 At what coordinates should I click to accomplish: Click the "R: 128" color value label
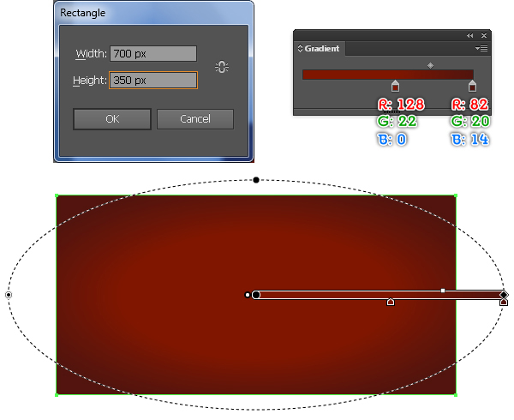coord(401,105)
